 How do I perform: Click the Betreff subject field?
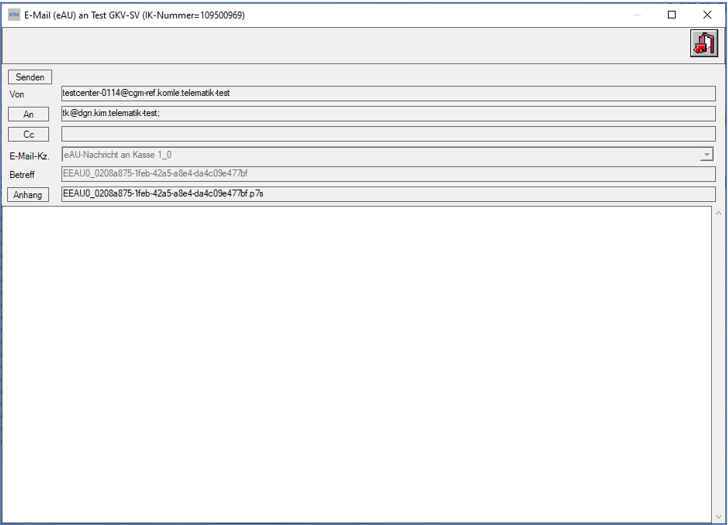point(388,174)
